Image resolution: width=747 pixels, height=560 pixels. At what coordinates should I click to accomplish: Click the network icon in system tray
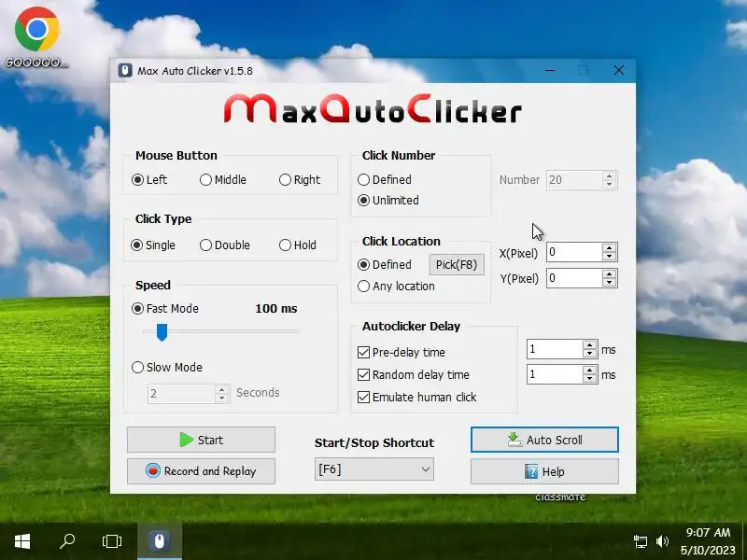point(640,541)
